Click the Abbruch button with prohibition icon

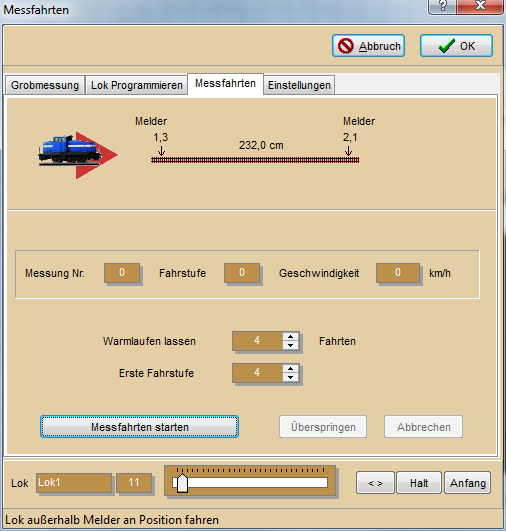pyautogui.click(x=368, y=46)
